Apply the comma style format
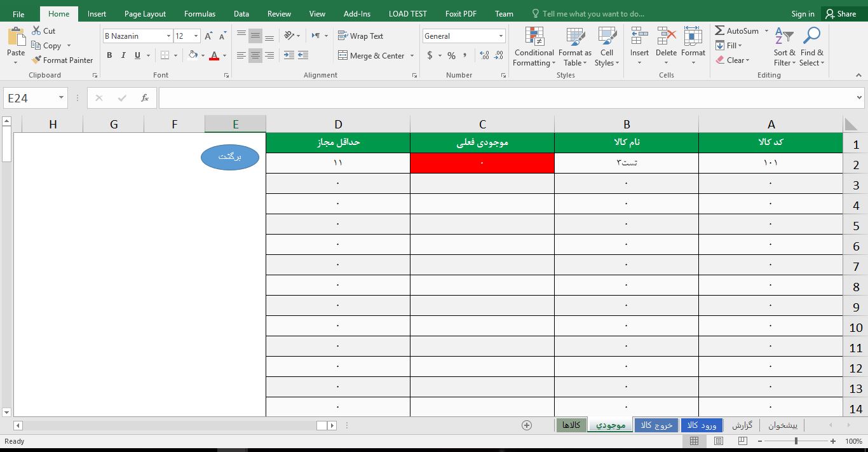 pyautogui.click(x=465, y=55)
